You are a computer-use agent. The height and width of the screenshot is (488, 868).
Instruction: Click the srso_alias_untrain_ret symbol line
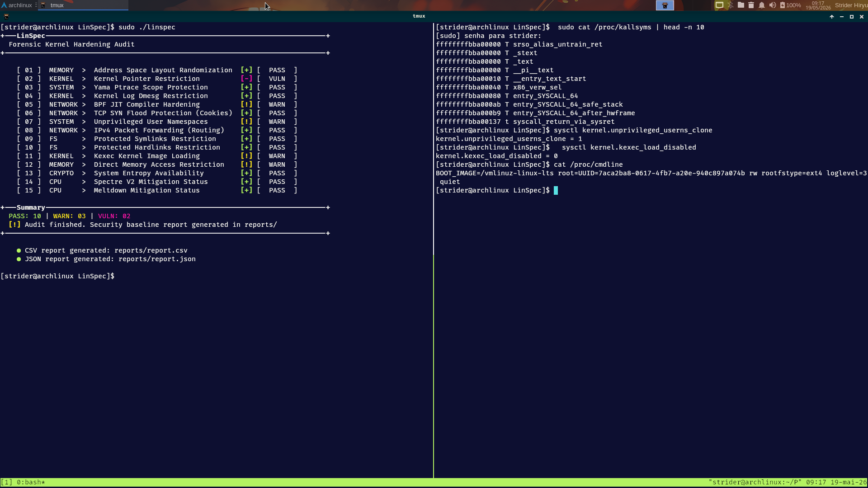click(519, 44)
